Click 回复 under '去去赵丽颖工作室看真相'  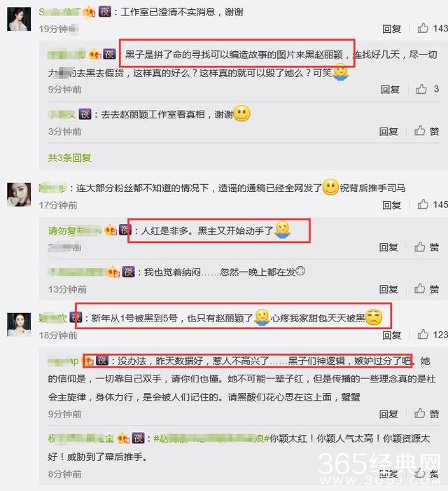[388, 132]
